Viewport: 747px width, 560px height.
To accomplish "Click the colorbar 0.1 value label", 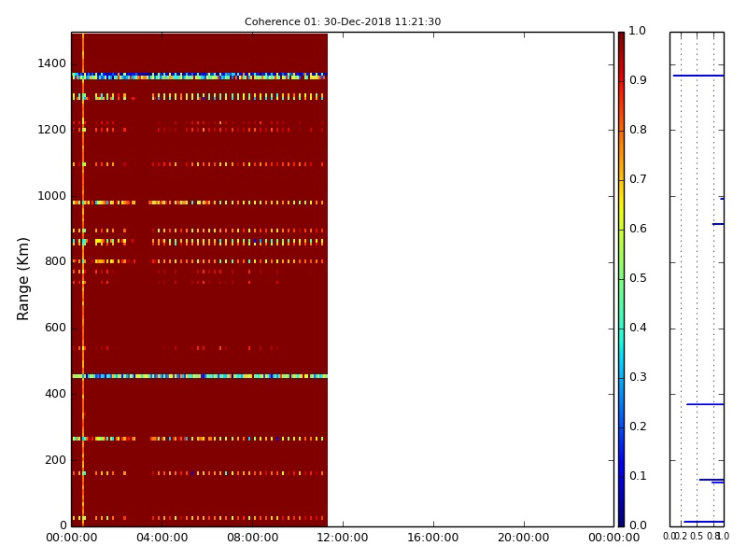I will [638, 476].
